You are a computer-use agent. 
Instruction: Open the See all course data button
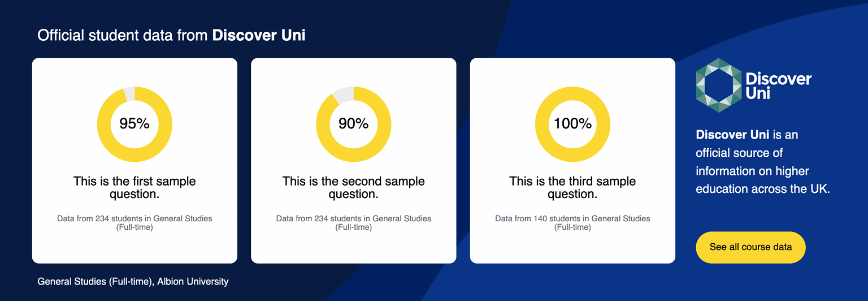click(x=750, y=247)
